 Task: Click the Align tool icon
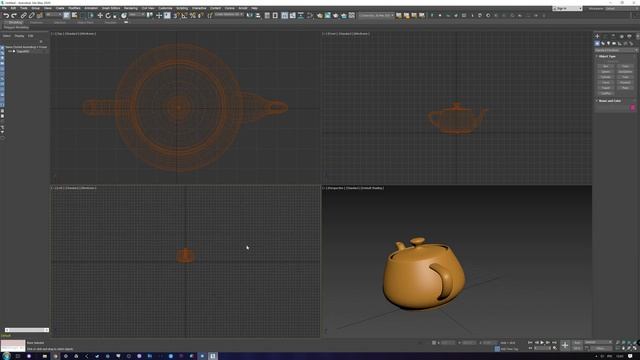[258, 16]
